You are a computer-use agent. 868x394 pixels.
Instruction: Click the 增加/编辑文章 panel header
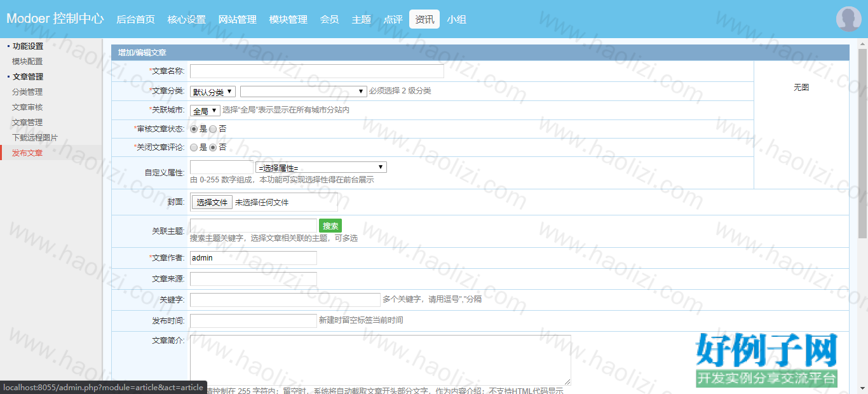coord(480,53)
